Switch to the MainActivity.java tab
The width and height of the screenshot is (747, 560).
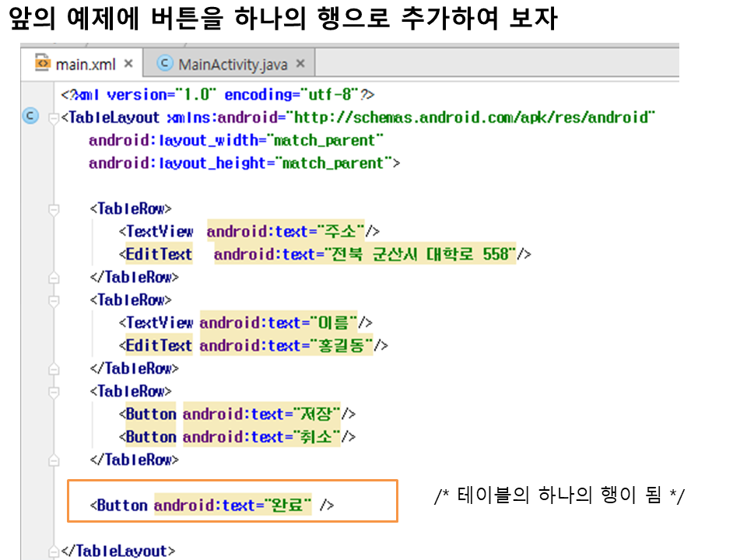pos(232,64)
